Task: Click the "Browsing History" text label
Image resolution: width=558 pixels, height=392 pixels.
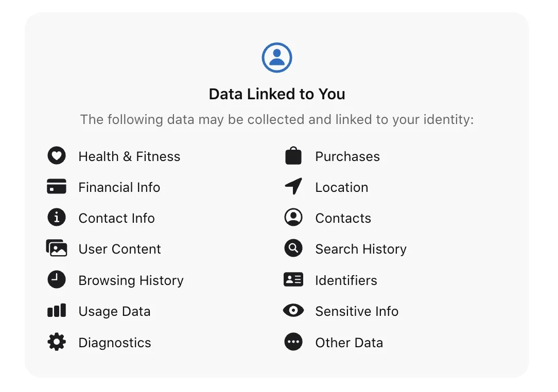Action: click(131, 280)
